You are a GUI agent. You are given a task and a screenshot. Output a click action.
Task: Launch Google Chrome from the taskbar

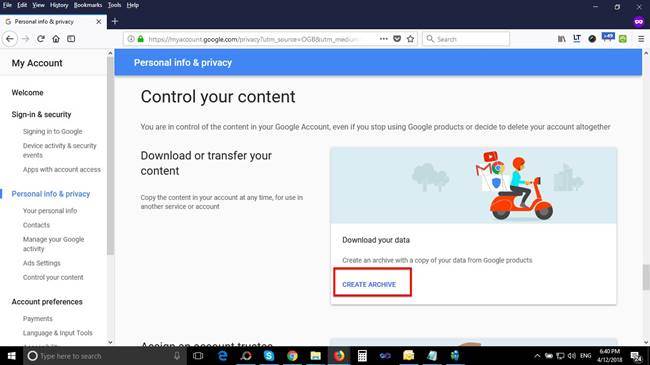tap(292, 356)
